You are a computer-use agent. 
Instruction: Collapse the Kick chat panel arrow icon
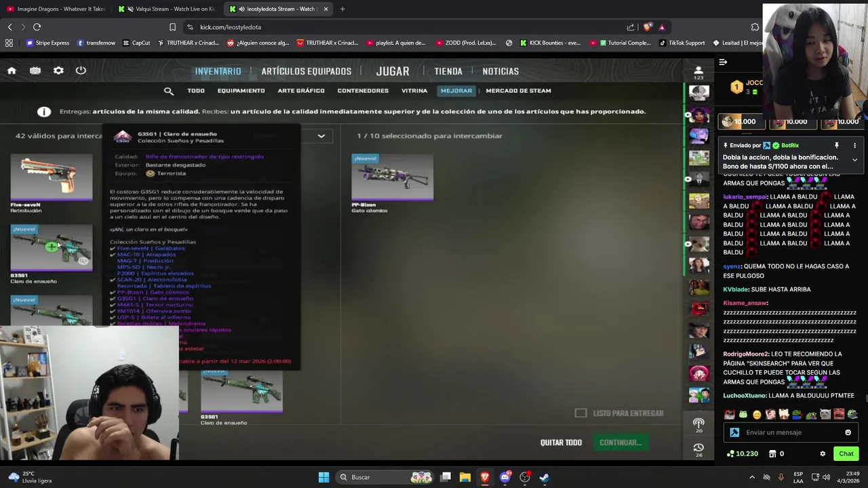pyautogui.click(x=723, y=62)
